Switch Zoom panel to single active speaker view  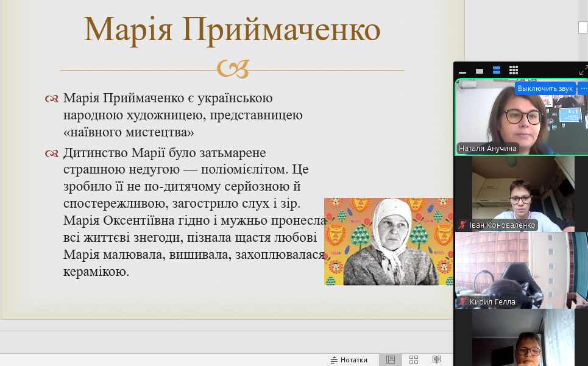pos(480,71)
